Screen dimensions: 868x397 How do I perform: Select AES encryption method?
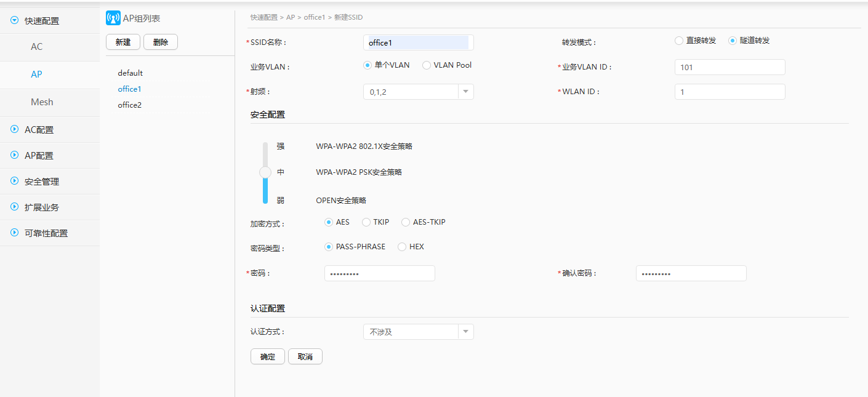point(329,222)
